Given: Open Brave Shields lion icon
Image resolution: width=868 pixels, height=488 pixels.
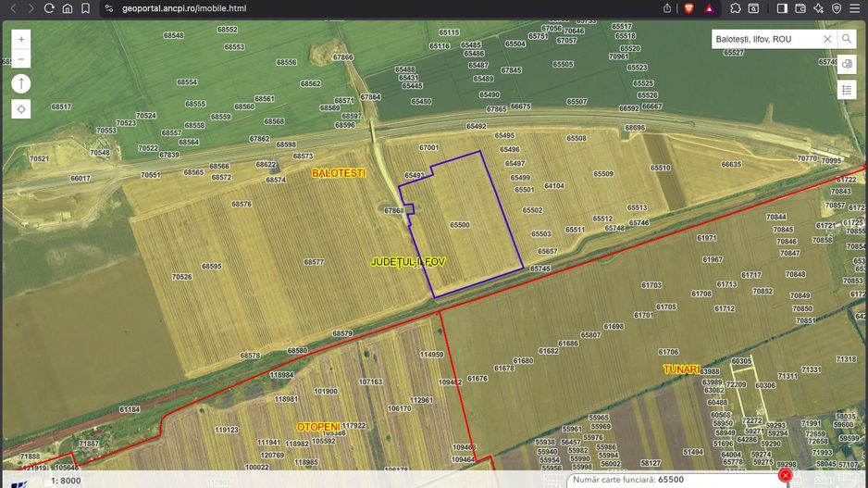Looking at the screenshot, I should [688, 8].
